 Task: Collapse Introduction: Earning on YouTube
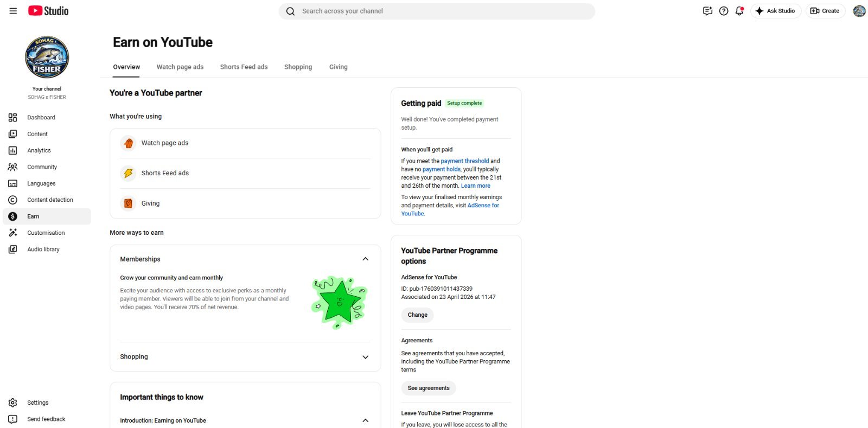point(365,421)
